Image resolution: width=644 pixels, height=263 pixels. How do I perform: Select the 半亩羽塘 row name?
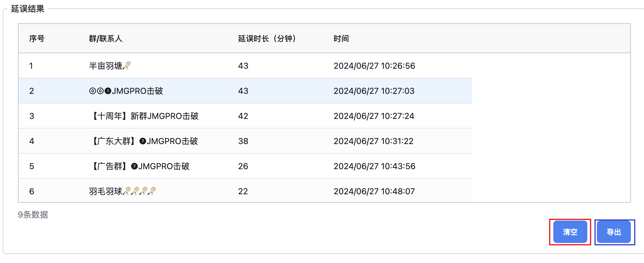coord(106,66)
